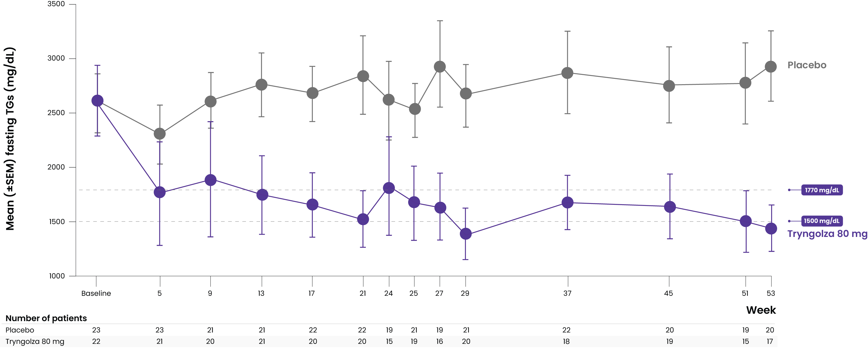Click the Placebo marker at week 45

click(669, 86)
